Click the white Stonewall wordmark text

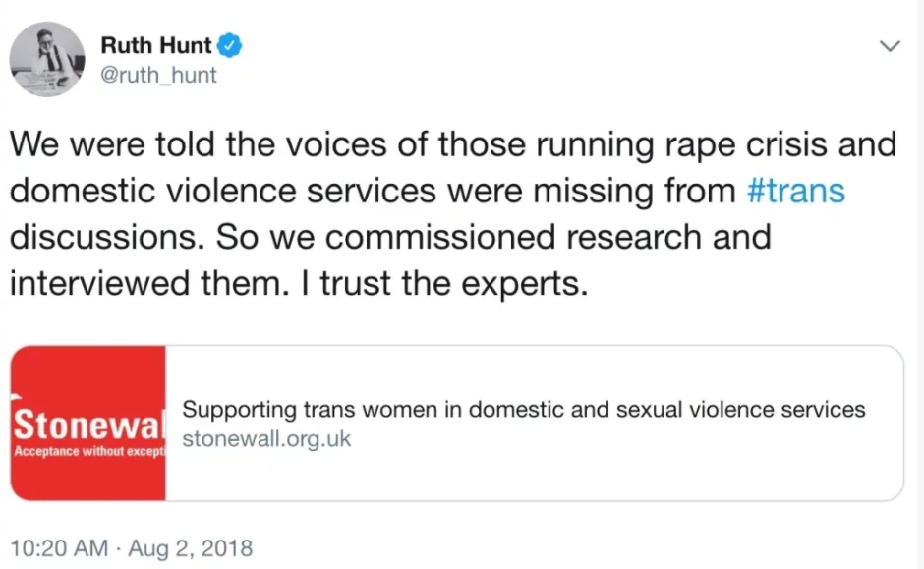click(87, 426)
